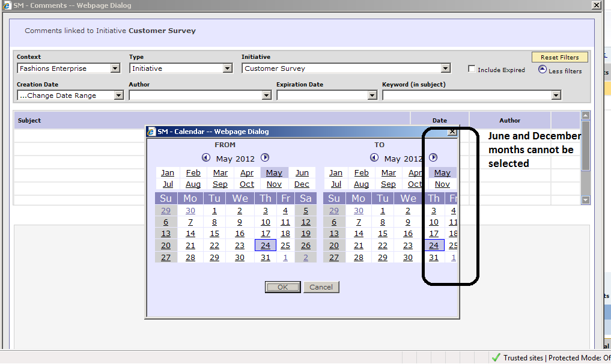Click green checkmark Trusted sites status icon
This screenshot has width=611, height=364.
click(x=496, y=357)
